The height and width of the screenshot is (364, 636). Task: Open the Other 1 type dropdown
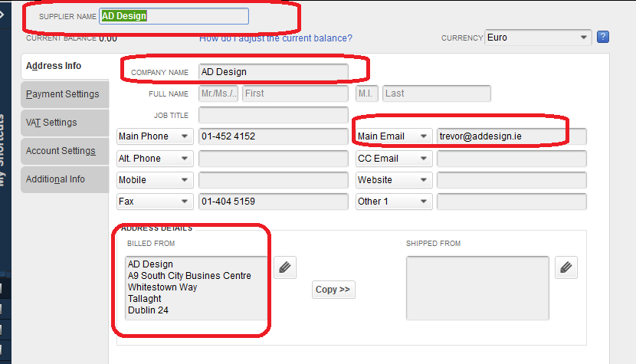(393, 202)
